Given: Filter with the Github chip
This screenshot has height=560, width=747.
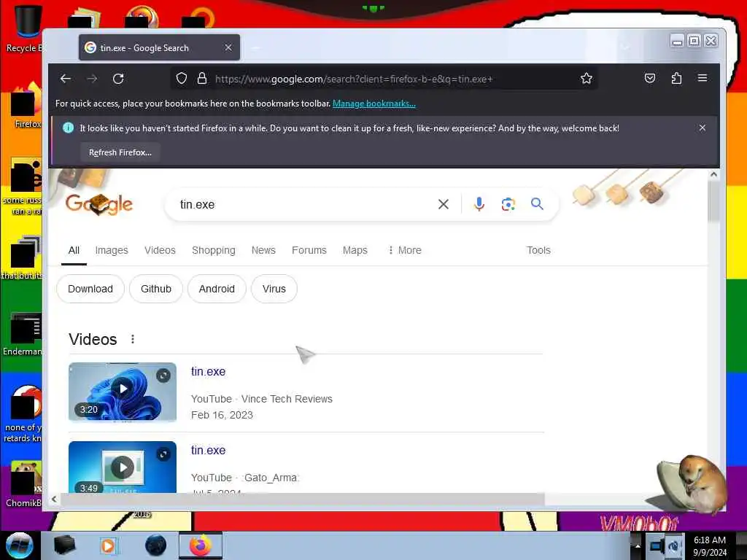Looking at the screenshot, I should (x=156, y=289).
